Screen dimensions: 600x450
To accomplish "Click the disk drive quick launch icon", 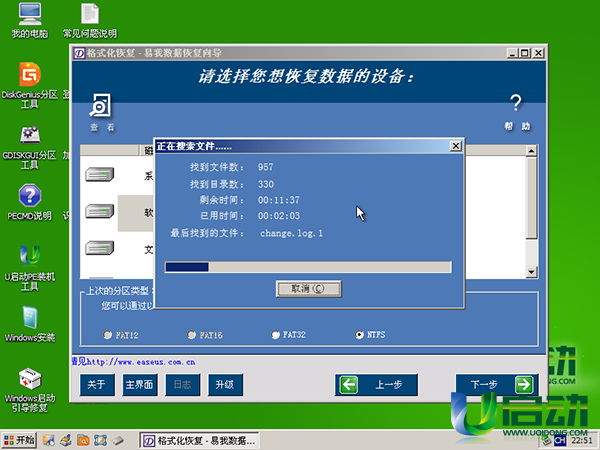I will (117, 440).
